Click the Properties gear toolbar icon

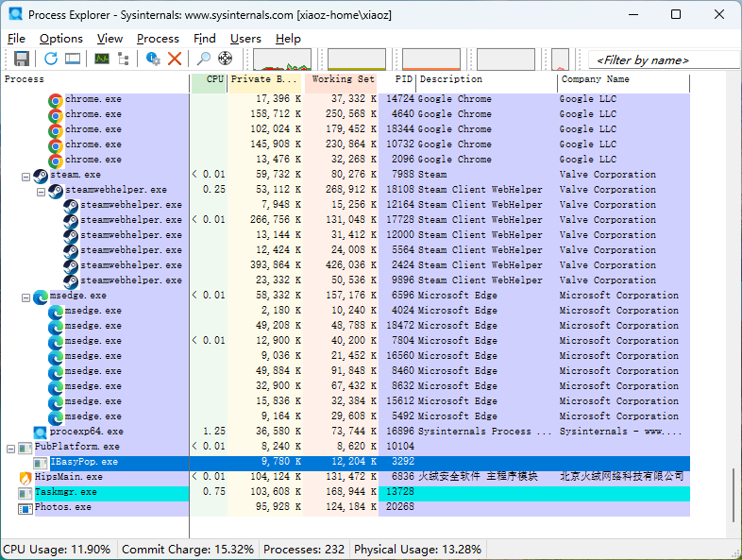pos(153,59)
